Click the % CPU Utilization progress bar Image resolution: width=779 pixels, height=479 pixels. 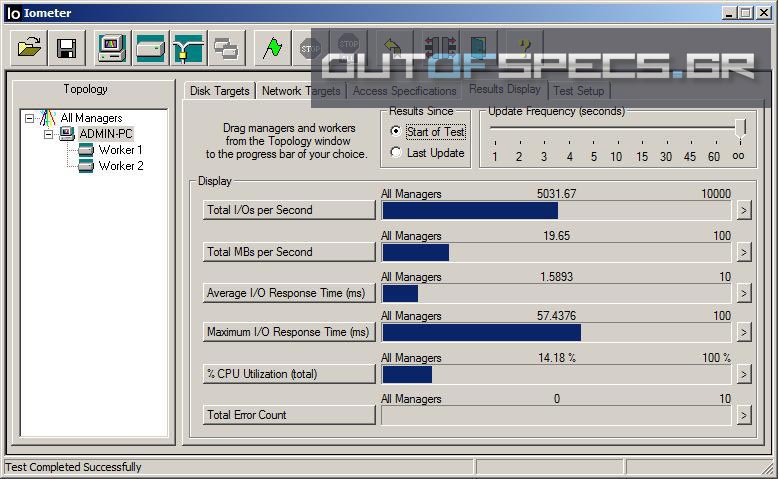556,374
